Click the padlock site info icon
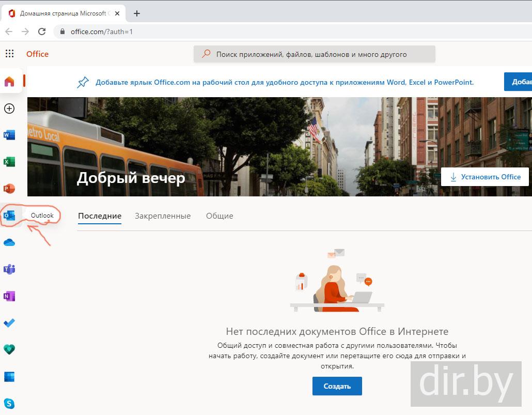The height and width of the screenshot is (415, 532). click(x=62, y=32)
